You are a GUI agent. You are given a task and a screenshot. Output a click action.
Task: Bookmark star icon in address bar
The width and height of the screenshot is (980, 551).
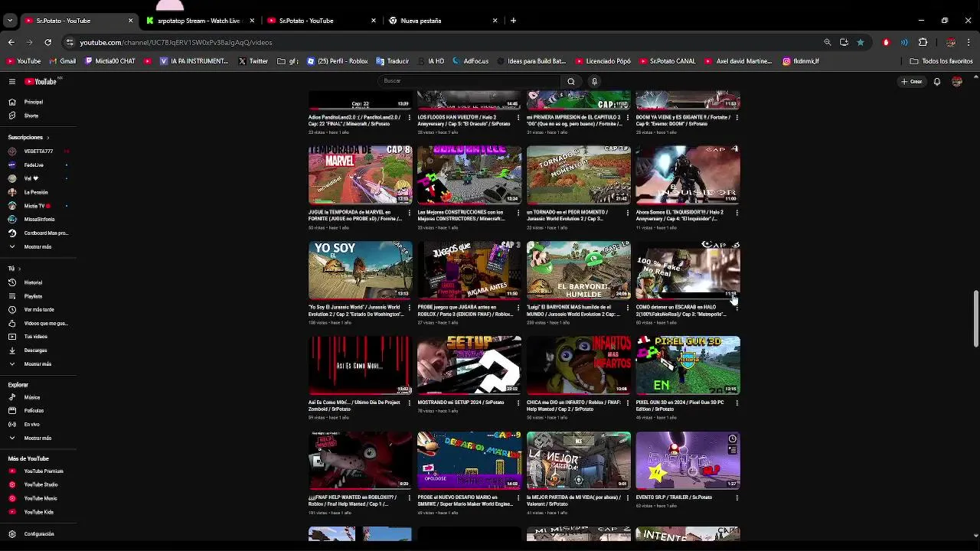pyautogui.click(x=861, y=42)
